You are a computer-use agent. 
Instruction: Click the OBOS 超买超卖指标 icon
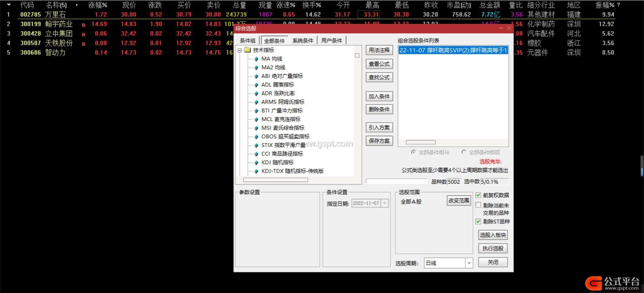click(256, 137)
